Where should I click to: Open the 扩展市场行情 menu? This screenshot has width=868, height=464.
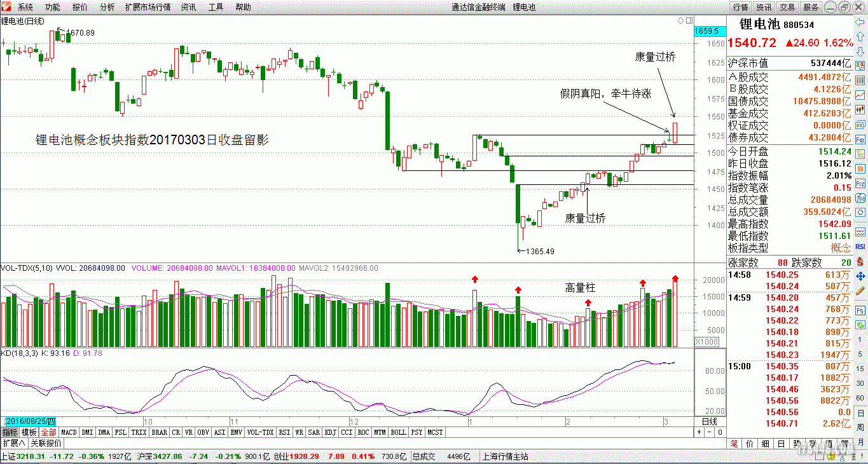coord(148,7)
